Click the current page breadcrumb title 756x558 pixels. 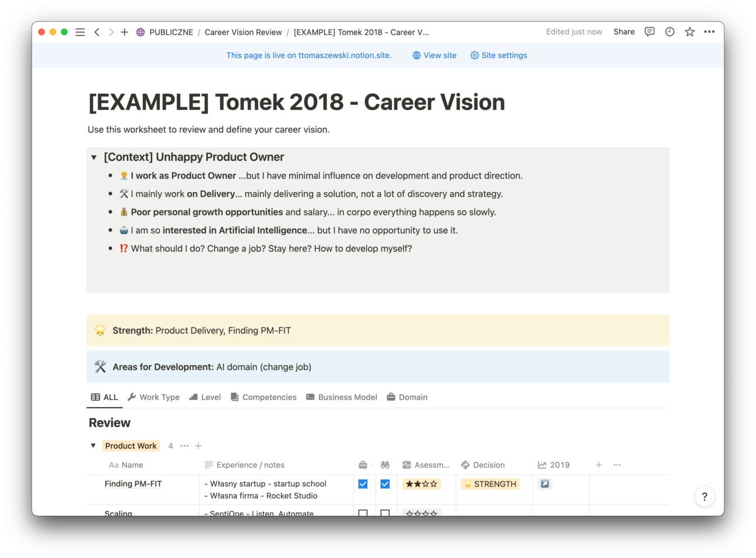pyautogui.click(x=361, y=32)
